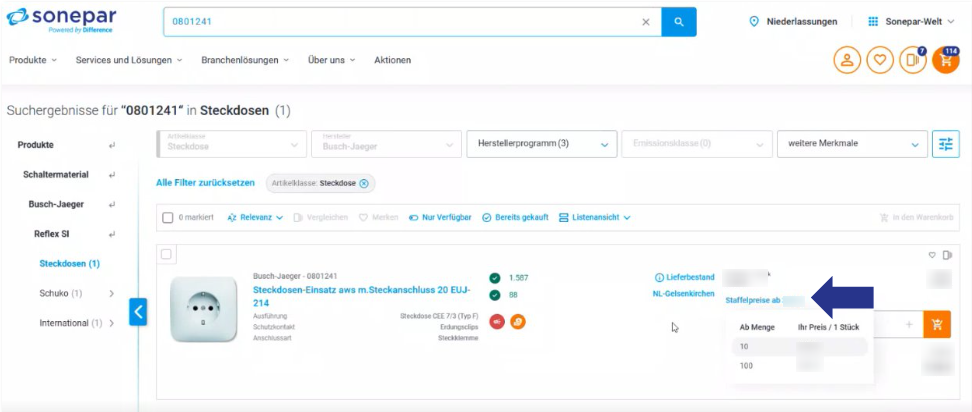This screenshot has height=412, width=972.
Task: Add product to cart with orange button
Action: click(x=937, y=325)
